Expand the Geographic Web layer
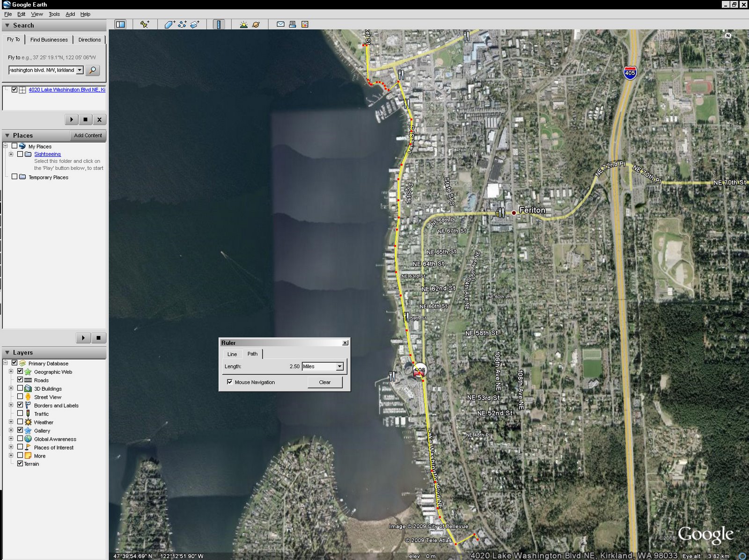Image resolution: width=749 pixels, height=560 pixels. click(x=11, y=371)
